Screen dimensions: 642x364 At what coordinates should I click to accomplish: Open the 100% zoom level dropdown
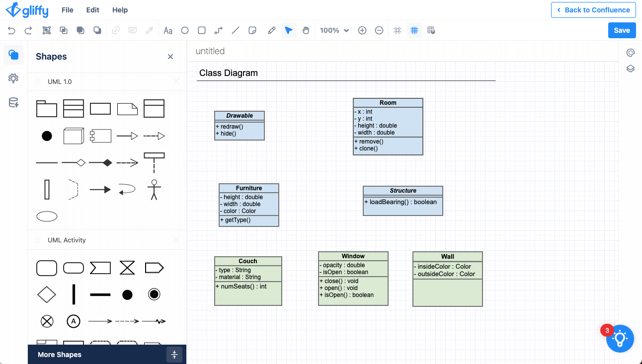pos(334,30)
